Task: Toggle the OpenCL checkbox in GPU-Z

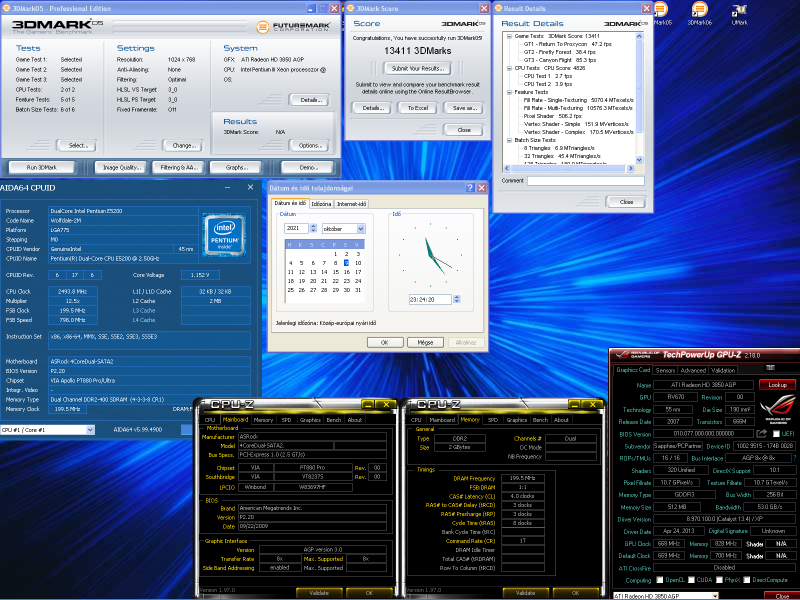Action: click(659, 580)
